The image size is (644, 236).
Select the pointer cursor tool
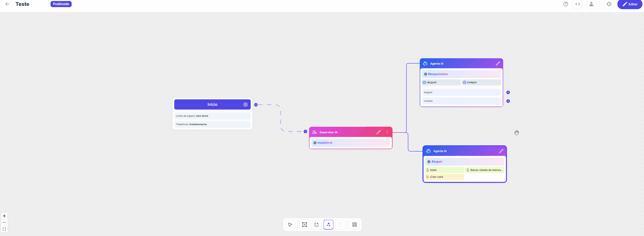coord(290,225)
